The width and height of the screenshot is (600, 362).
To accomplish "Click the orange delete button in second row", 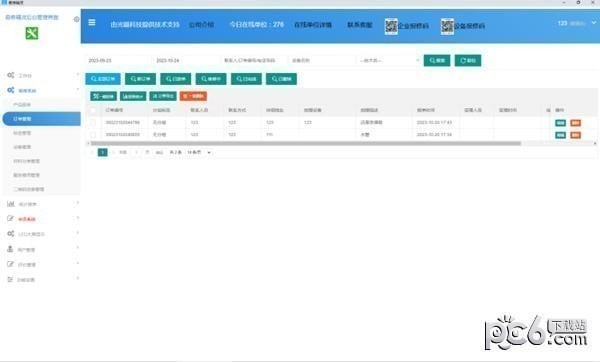I will pyautogui.click(x=576, y=135).
